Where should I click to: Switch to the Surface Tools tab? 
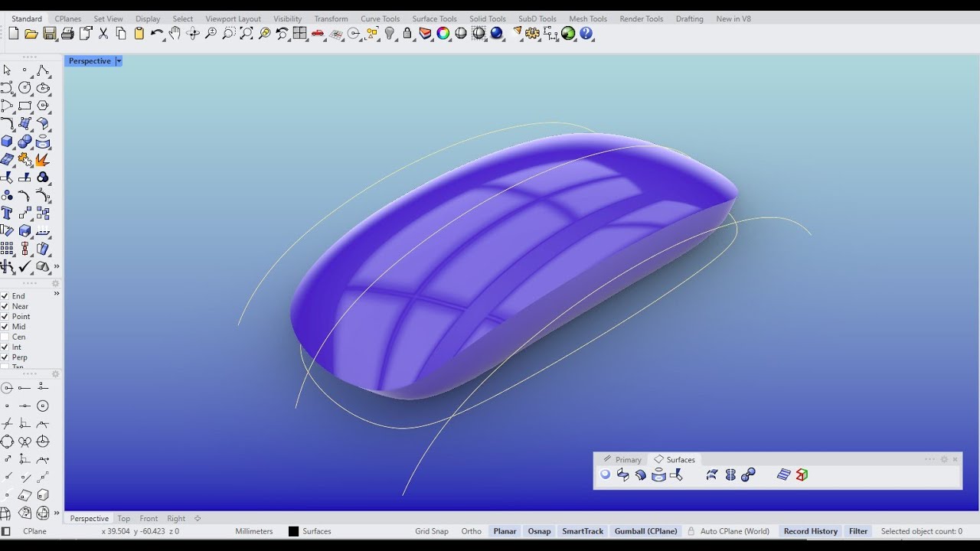[x=434, y=18]
